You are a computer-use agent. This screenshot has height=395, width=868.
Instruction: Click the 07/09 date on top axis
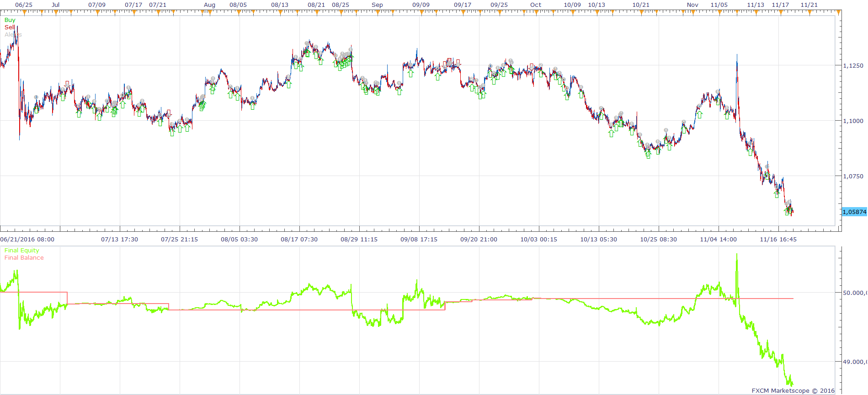[97, 5]
